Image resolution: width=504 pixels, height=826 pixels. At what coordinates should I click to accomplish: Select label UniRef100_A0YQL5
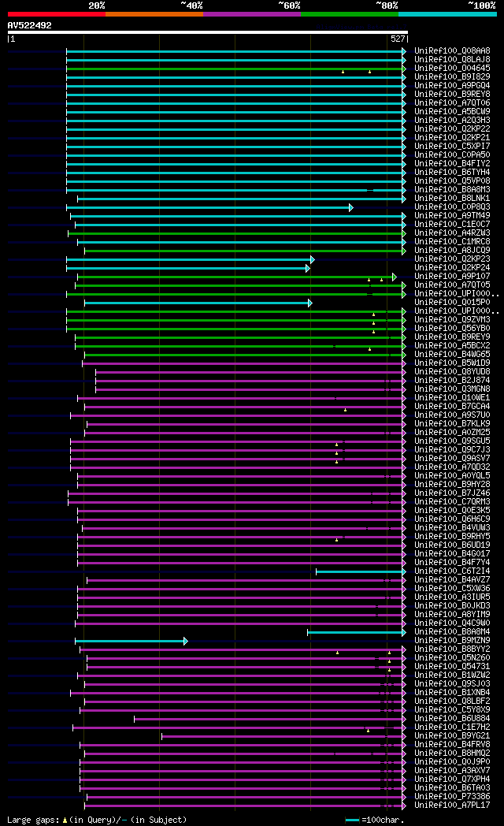pyautogui.click(x=452, y=476)
